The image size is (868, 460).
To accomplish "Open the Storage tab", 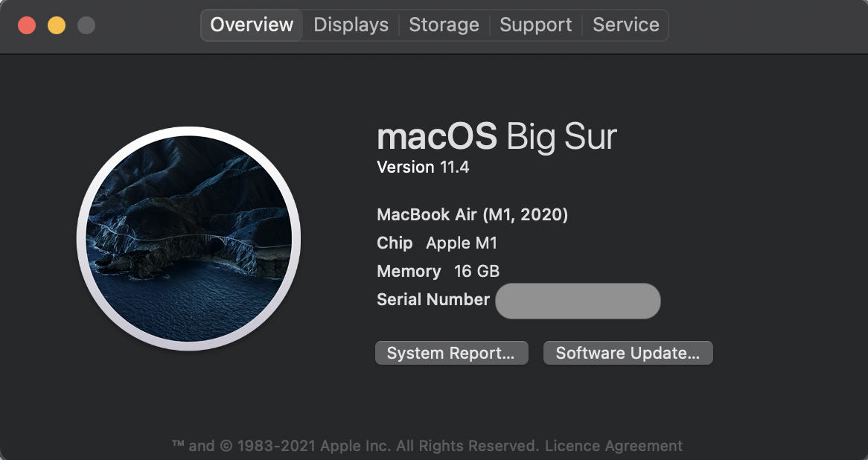I will [444, 25].
